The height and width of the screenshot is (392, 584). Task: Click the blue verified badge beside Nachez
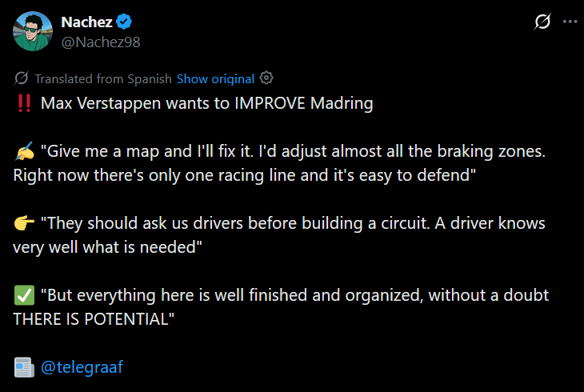tap(124, 22)
